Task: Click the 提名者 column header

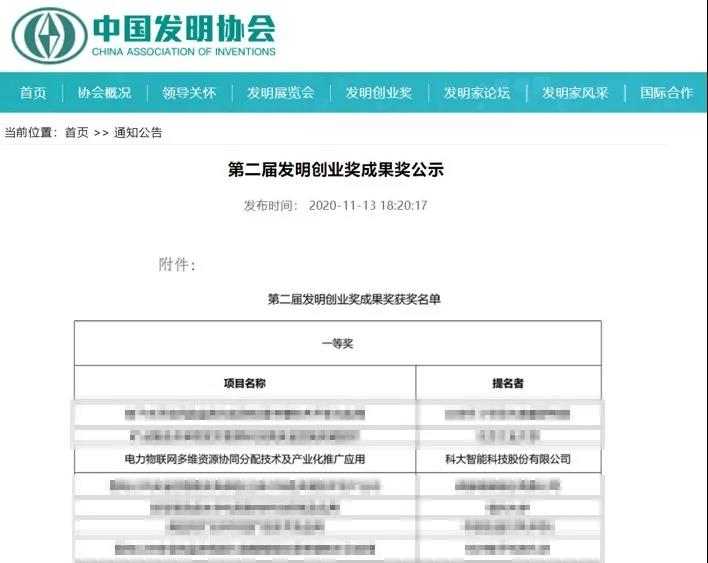Action: point(508,383)
